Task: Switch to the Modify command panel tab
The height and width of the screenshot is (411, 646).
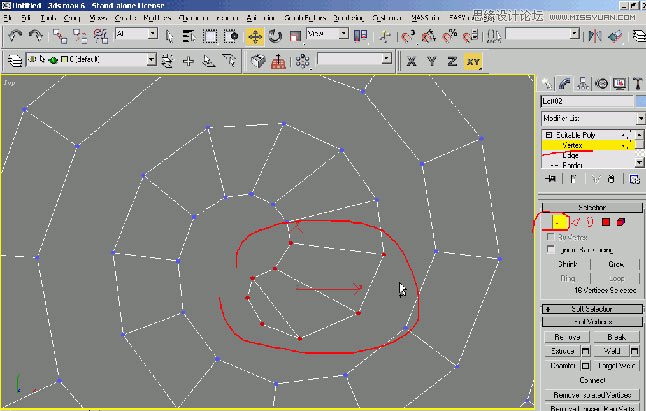Action: pyautogui.click(x=564, y=84)
